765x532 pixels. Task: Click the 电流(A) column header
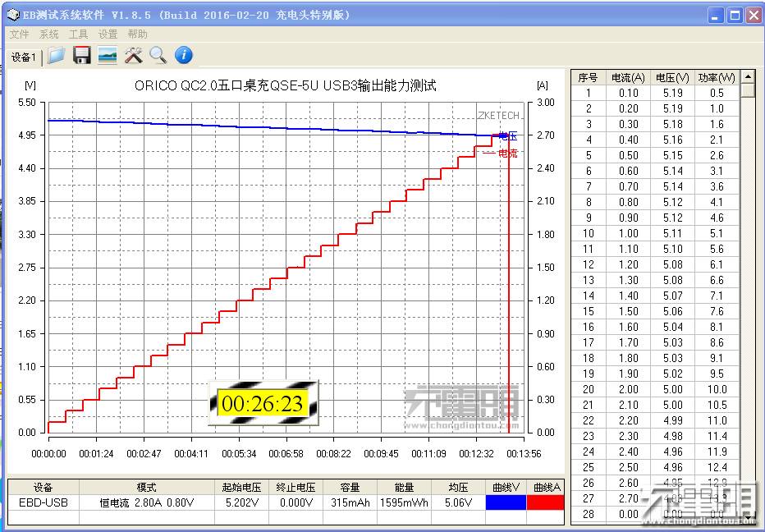628,78
